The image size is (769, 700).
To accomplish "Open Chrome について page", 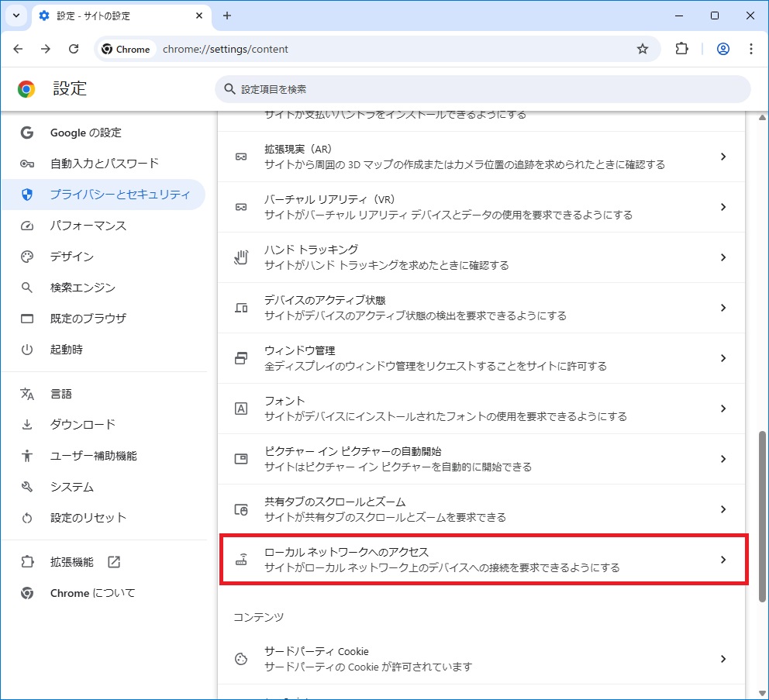I will tap(92, 593).
